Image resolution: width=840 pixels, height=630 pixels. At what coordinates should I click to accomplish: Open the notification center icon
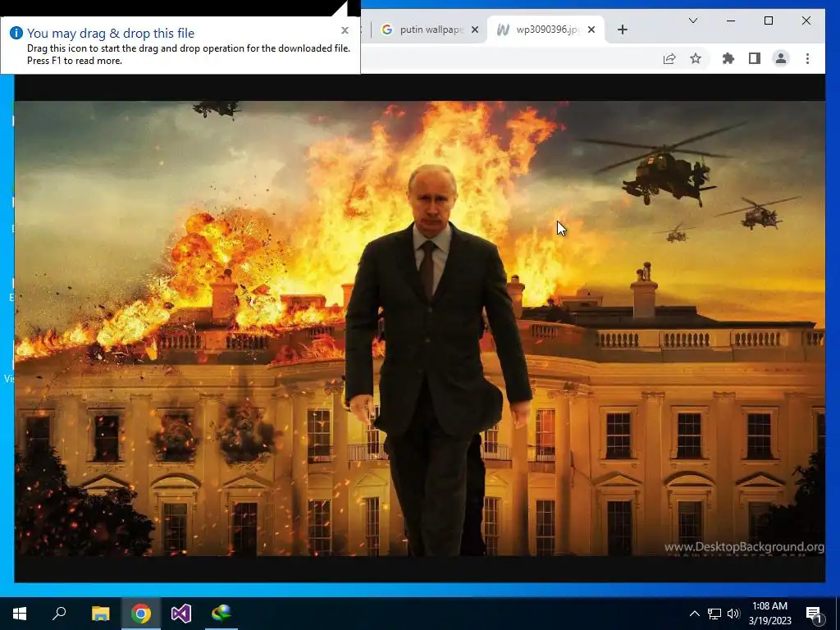(814, 614)
